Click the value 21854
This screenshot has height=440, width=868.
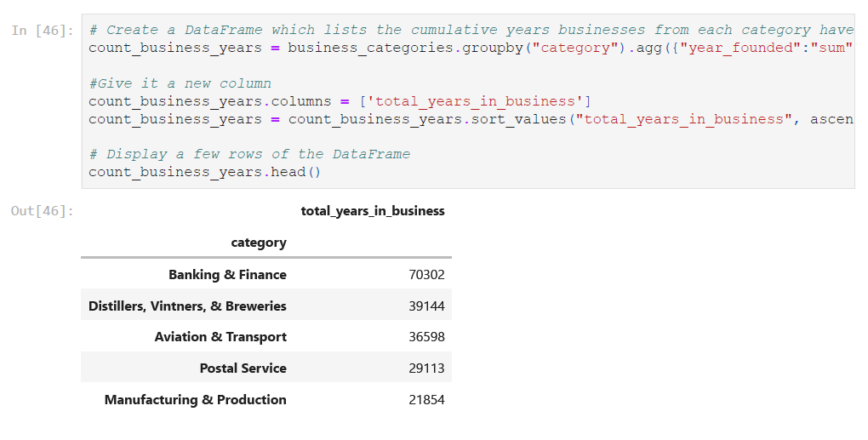426,400
